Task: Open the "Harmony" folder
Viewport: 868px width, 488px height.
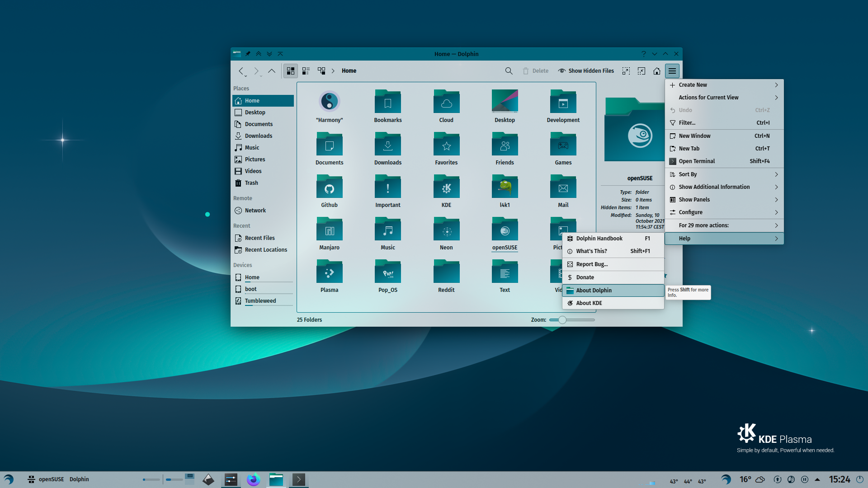Action: 329,107
